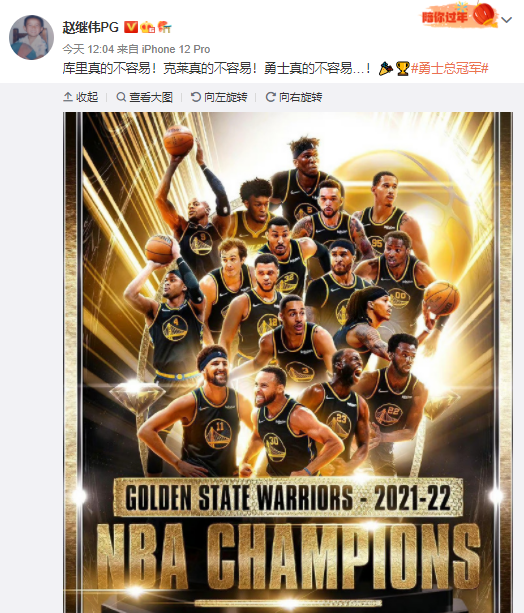
Task: Click the 陪你过年 festive banner
Action: 459,15
